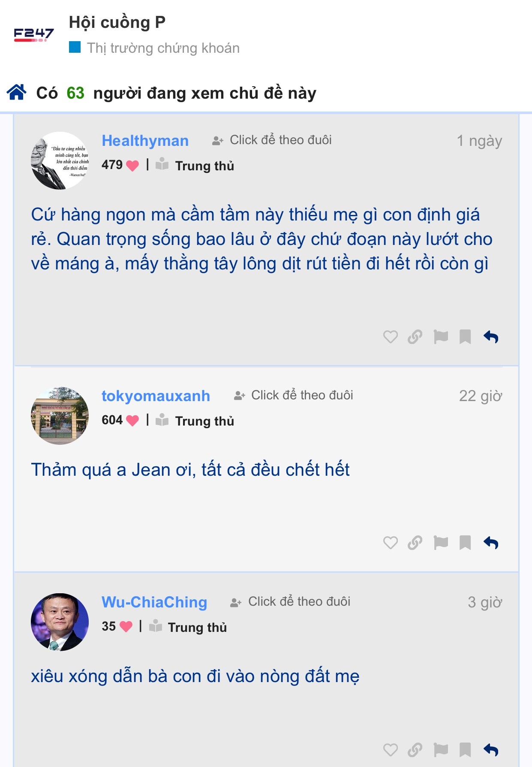Reply to Wu-ChiaChing's post

(491, 750)
